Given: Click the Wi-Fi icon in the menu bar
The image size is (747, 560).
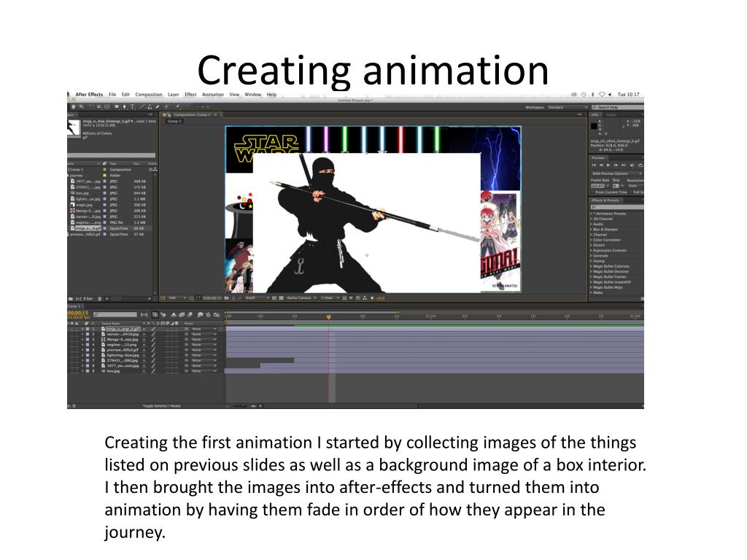Looking at the screenshot, I should 602,94.
